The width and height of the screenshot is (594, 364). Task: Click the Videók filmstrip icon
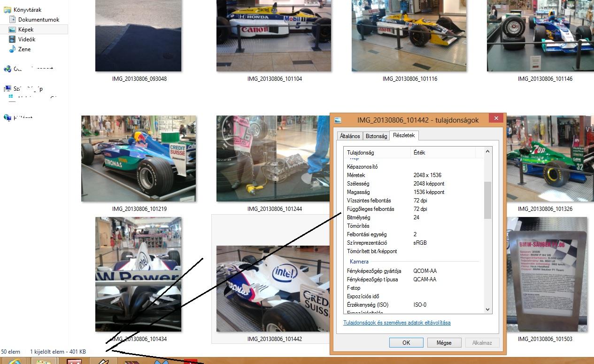(13, 39)
